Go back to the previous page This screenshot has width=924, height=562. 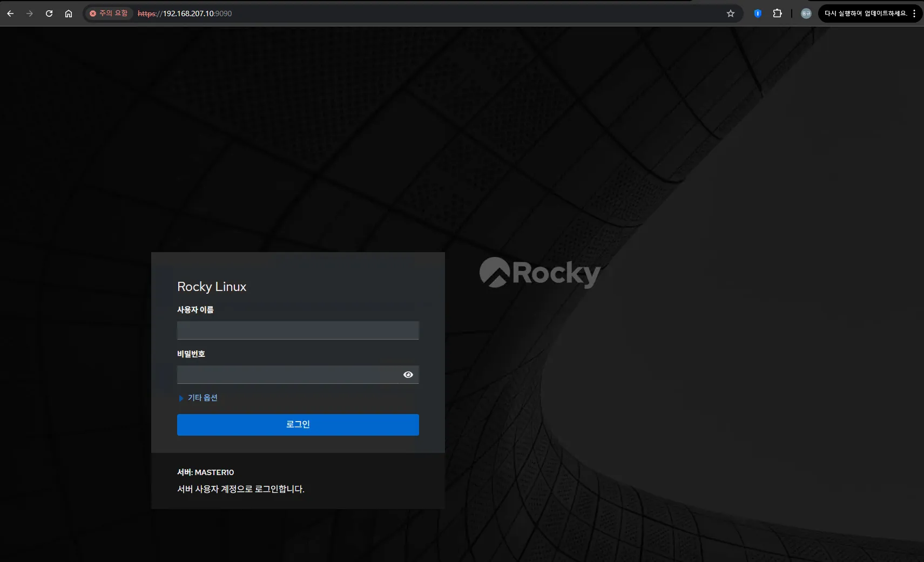pyautogui.click(x=10, y=13)
